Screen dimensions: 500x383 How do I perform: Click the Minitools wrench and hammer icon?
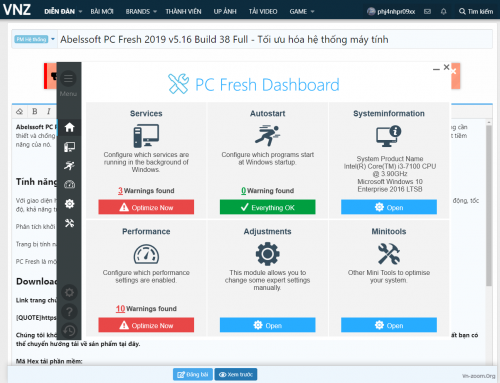(x=389, y=254)
